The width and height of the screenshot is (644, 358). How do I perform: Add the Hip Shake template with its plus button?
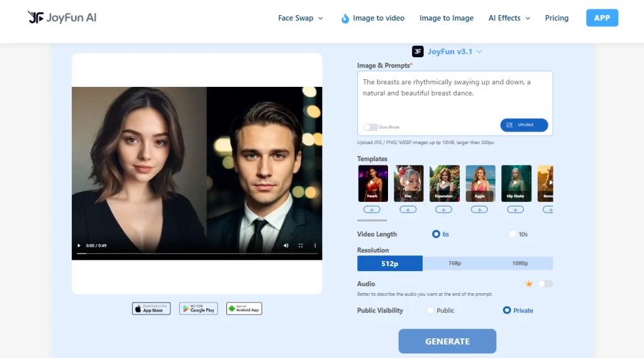tap(516, 210)
